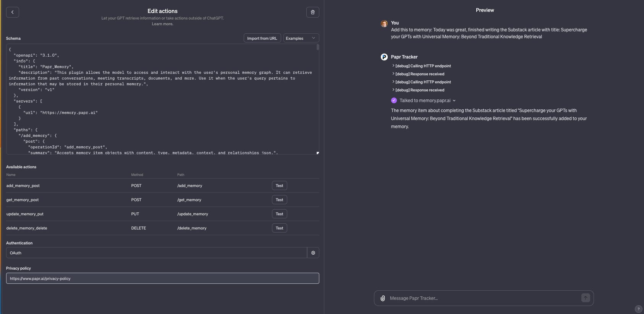644x314 pixels.
Task: Click the Privacy policy label
Action: pos(18,268)
